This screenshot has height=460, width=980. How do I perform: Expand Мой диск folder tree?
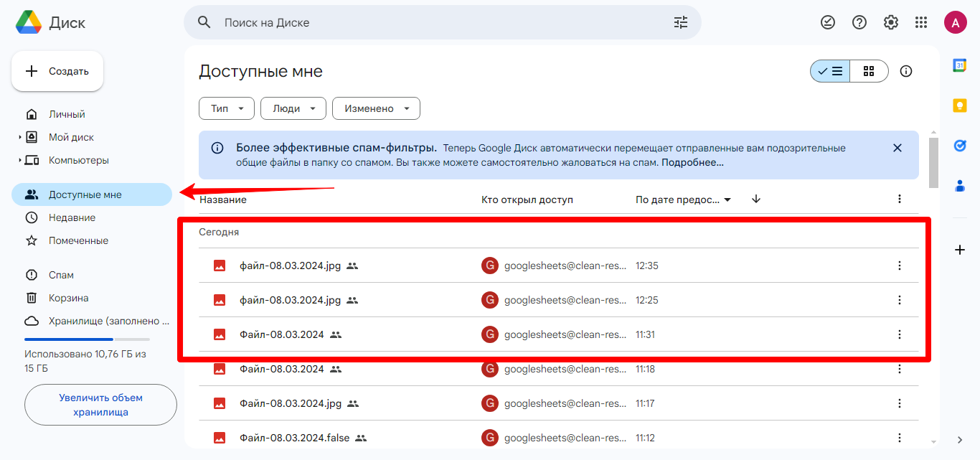pyautogui.click(x=20, y=137)
